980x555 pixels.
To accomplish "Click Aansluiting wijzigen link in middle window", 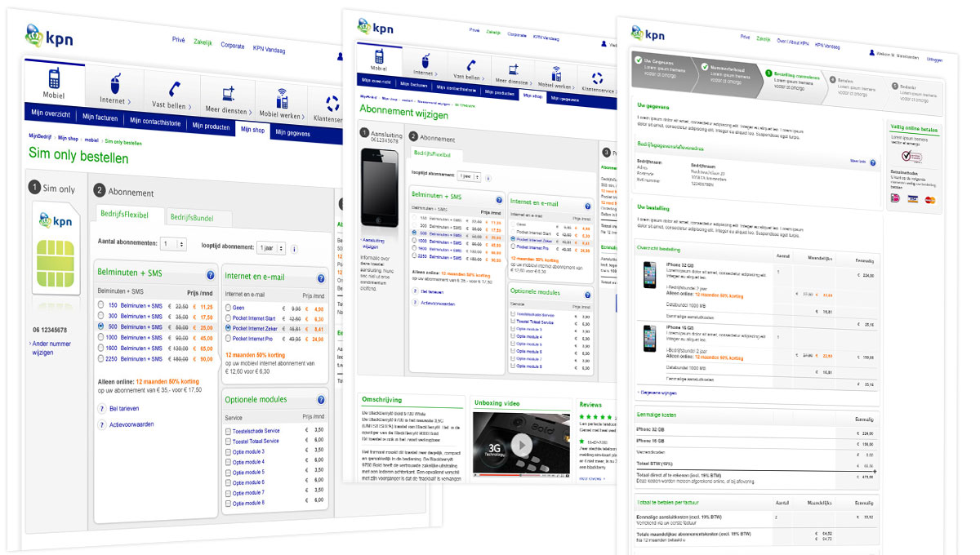I will coord(372,246).
